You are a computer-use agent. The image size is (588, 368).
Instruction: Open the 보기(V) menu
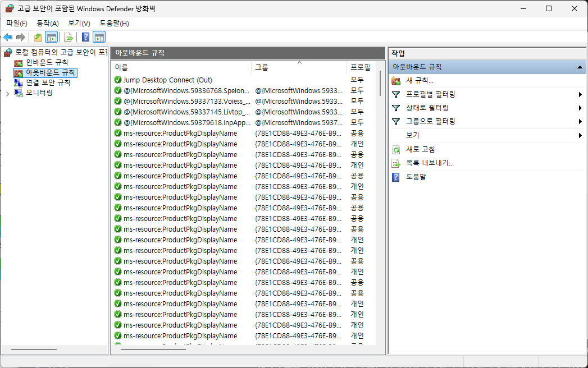79,23
